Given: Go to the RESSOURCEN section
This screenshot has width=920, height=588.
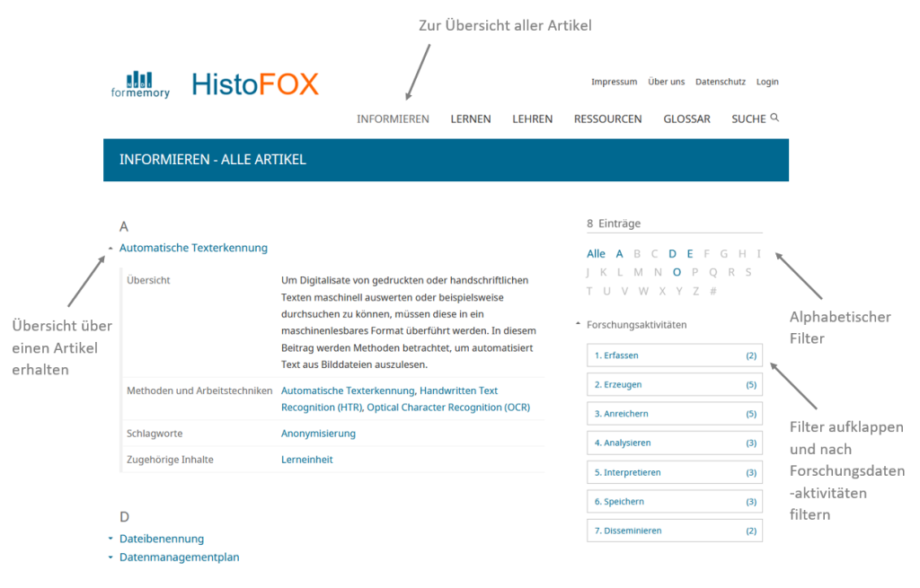Looking at the screenshot, I should (607, 118).
